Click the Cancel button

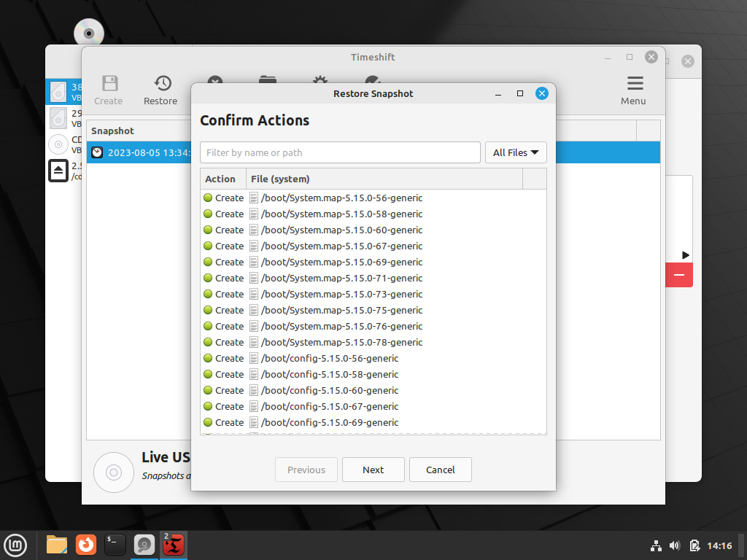pos(440,470)
